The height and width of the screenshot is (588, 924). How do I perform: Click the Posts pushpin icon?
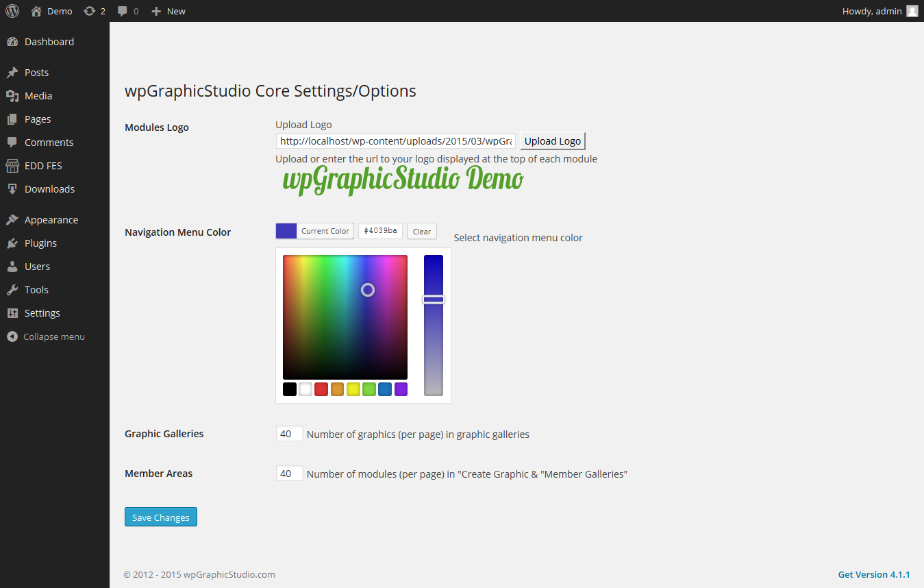pyautogui.click(x=12, y=73)
